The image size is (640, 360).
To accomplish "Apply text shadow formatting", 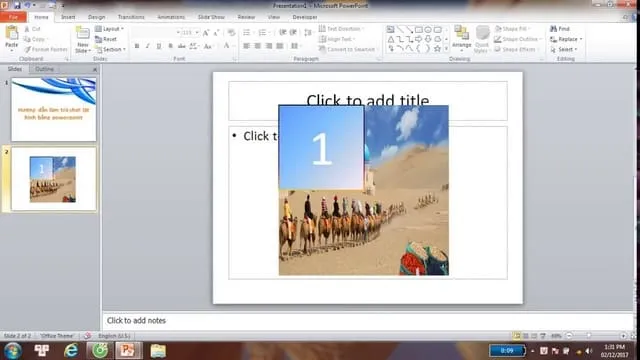I will [170, 46].
